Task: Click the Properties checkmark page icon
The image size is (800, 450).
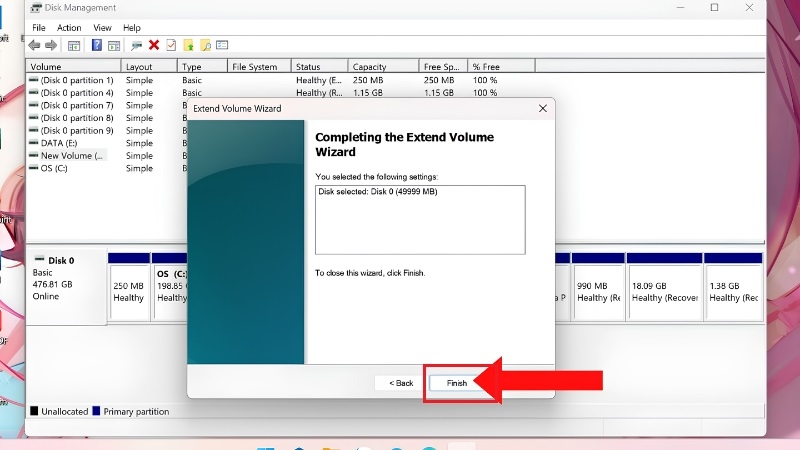Action: point(171,45)
